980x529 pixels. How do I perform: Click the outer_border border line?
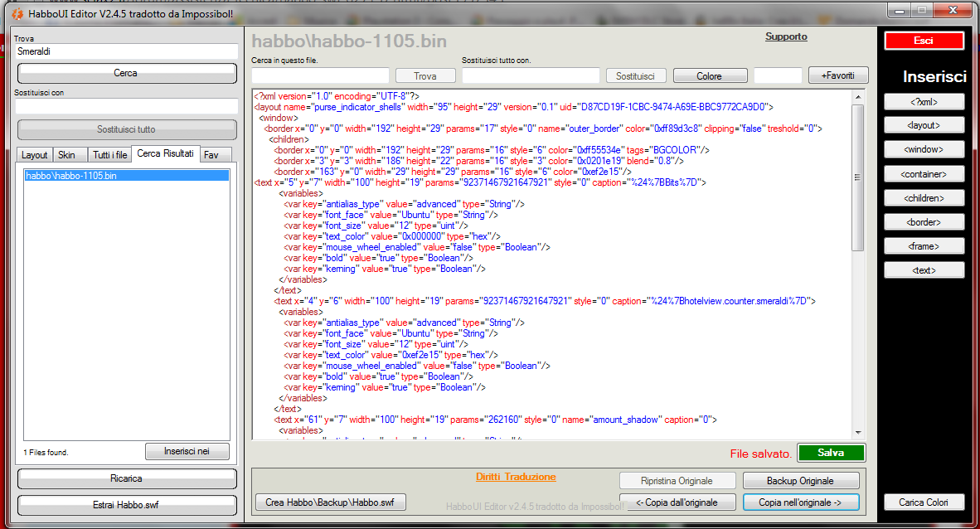[543, 129]
